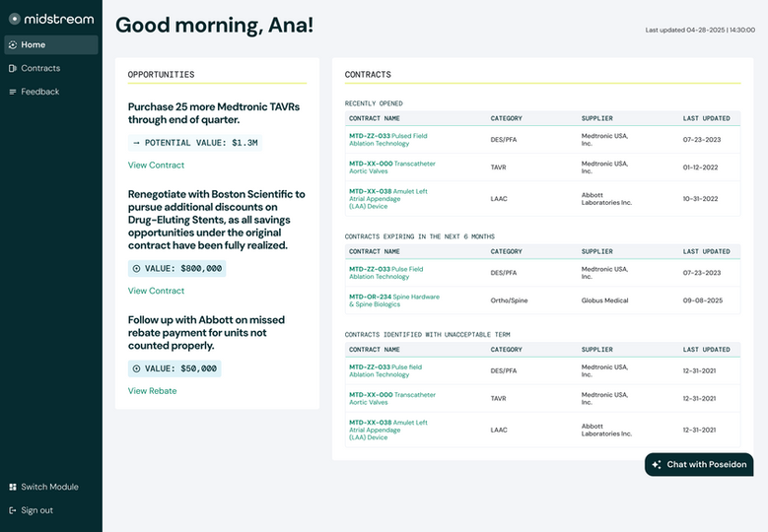768x532 pixels.
Task: Click View Rebate link for Abbott
Action: tap(153, 391)
